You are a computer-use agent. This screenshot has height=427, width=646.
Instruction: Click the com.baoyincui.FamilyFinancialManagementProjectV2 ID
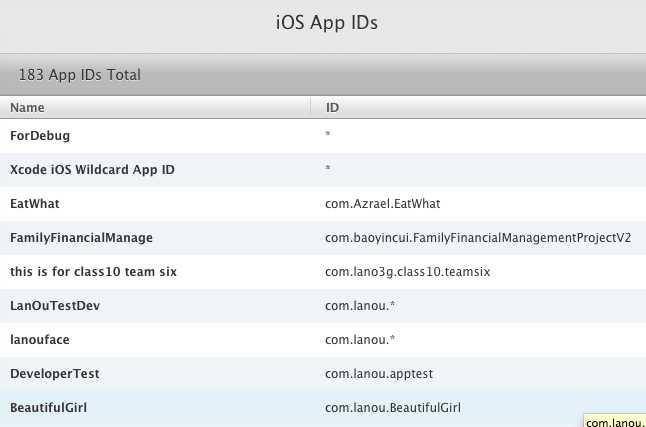pos(478,237)
